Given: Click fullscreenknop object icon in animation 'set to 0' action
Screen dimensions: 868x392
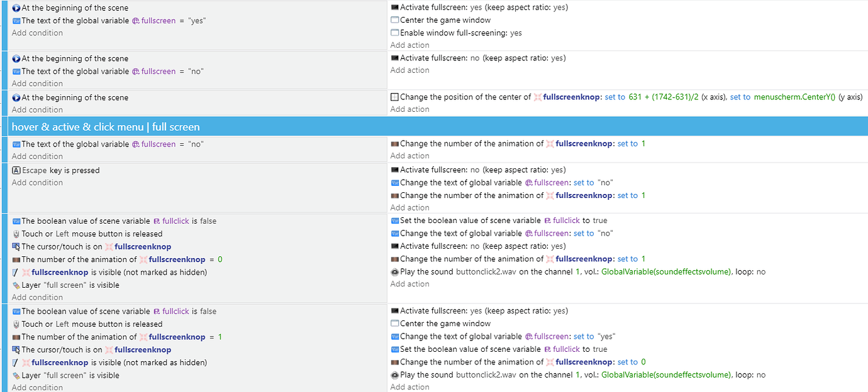Looking at the screenshot, I should [550, 362].
